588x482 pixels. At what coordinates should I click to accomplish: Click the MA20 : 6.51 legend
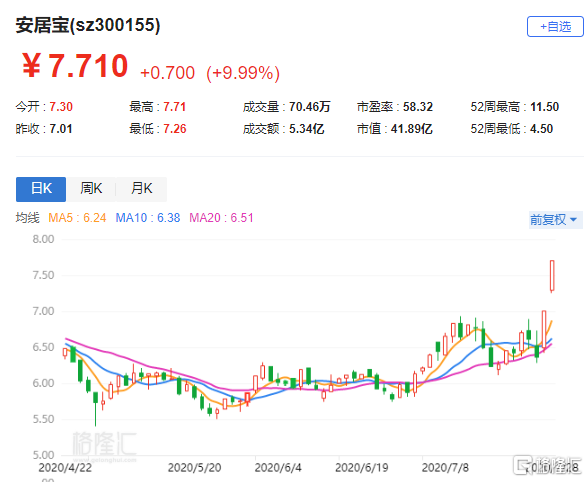coord(221,218)
